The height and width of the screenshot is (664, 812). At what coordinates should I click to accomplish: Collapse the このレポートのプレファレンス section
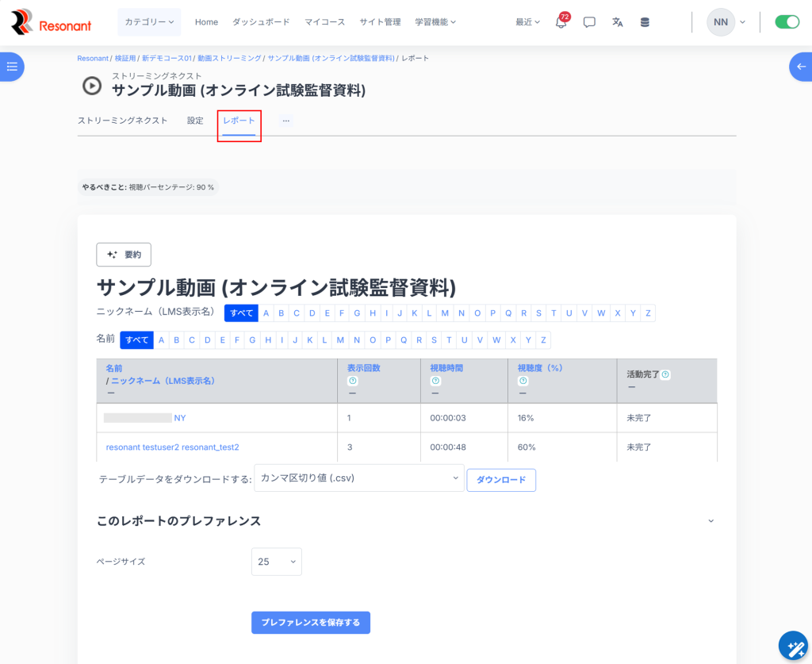click(710, 521)
